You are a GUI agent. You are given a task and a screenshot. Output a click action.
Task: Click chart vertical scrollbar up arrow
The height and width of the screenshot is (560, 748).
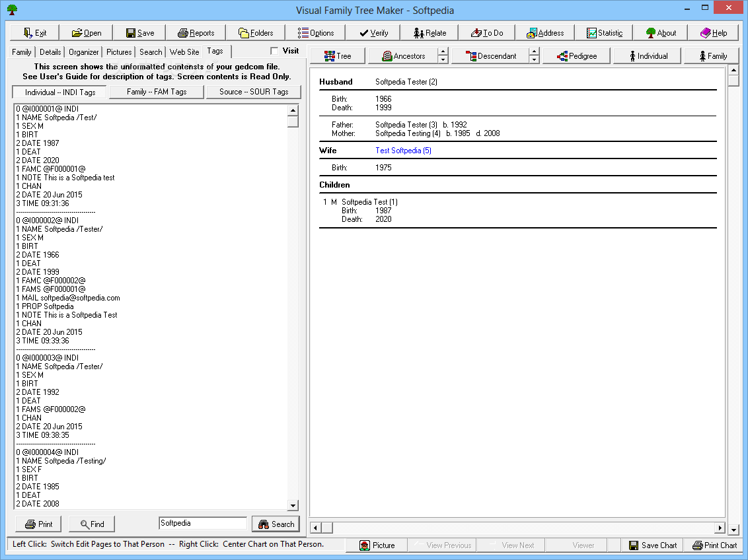pos(733,70)
